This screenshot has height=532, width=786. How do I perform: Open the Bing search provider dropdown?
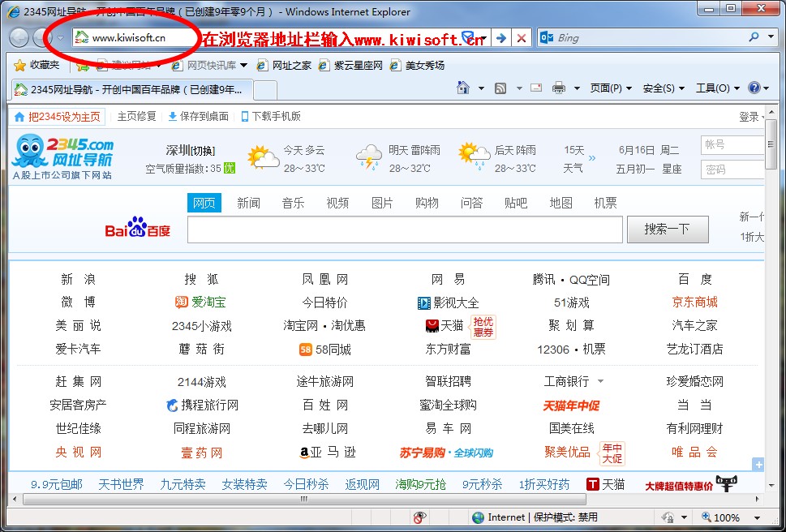point(771,37)
